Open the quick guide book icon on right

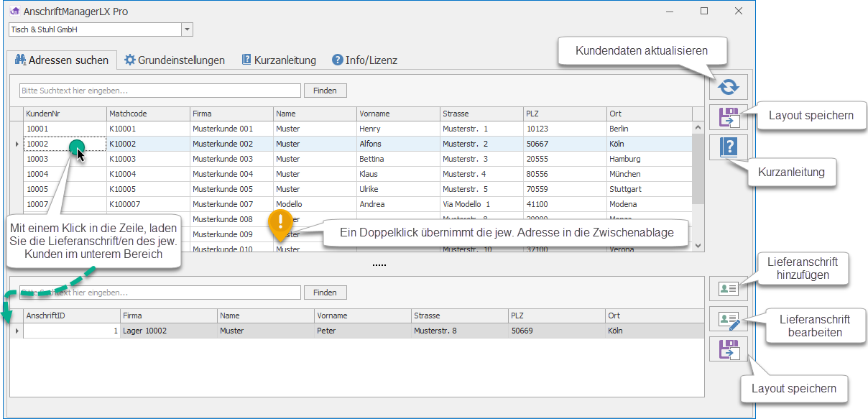click(729, 147)
